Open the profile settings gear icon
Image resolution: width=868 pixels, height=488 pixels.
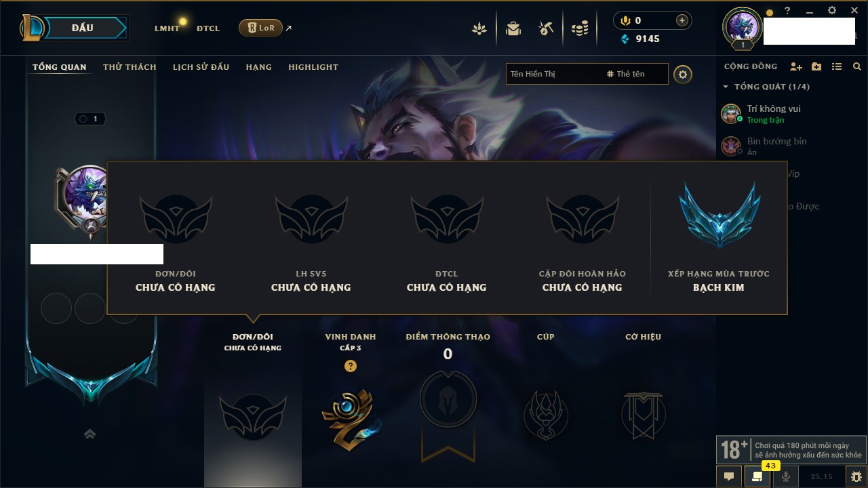683,74
